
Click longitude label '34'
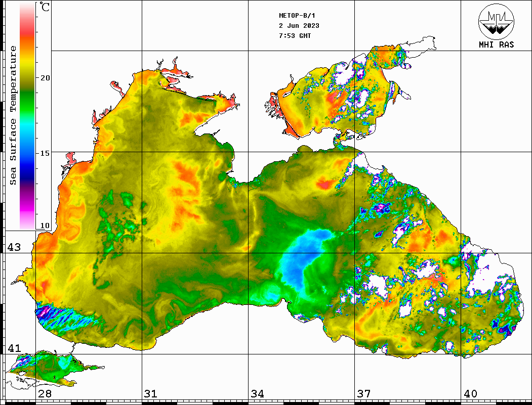coord(257,393)
